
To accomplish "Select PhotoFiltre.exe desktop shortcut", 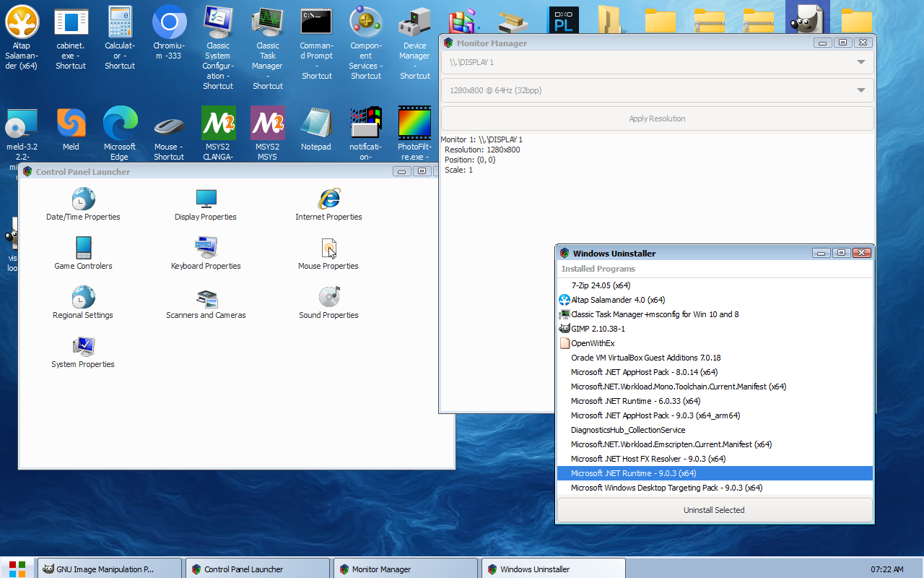I will [415, 134].
